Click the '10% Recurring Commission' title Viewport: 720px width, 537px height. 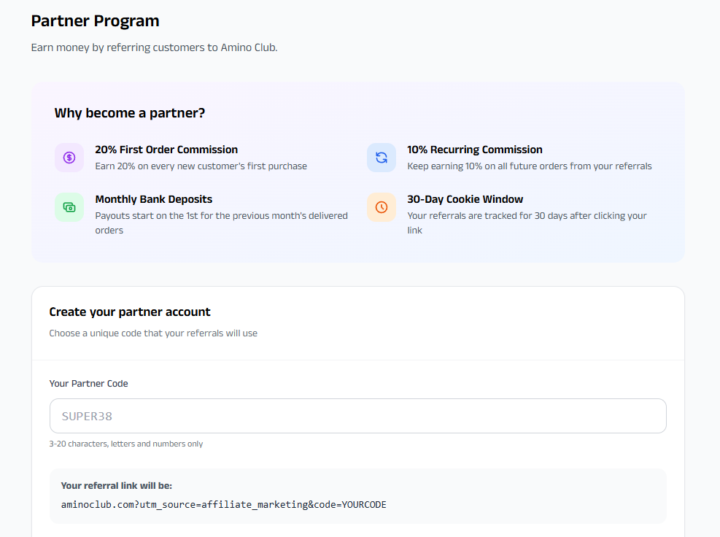[475, 150]
